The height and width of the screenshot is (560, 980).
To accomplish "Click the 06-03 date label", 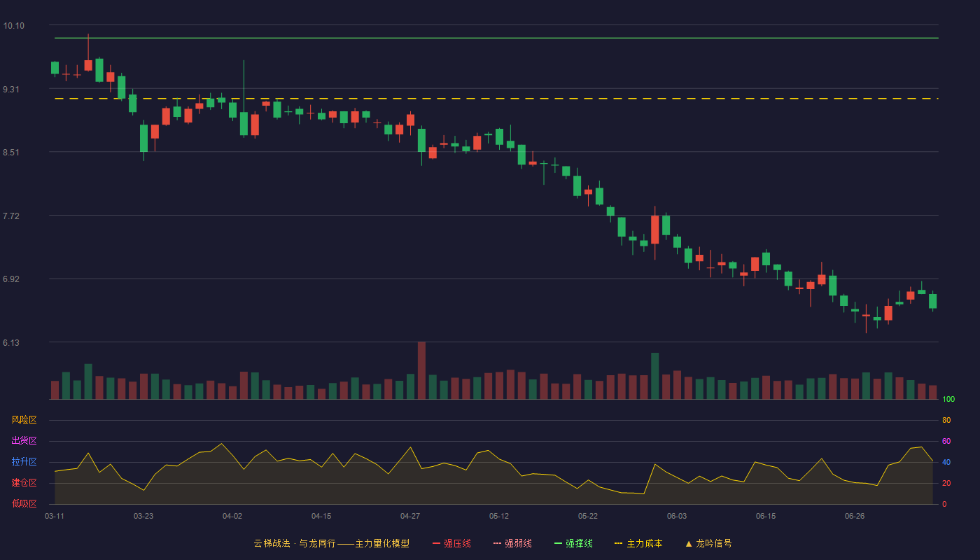I will tap(677, 516).
